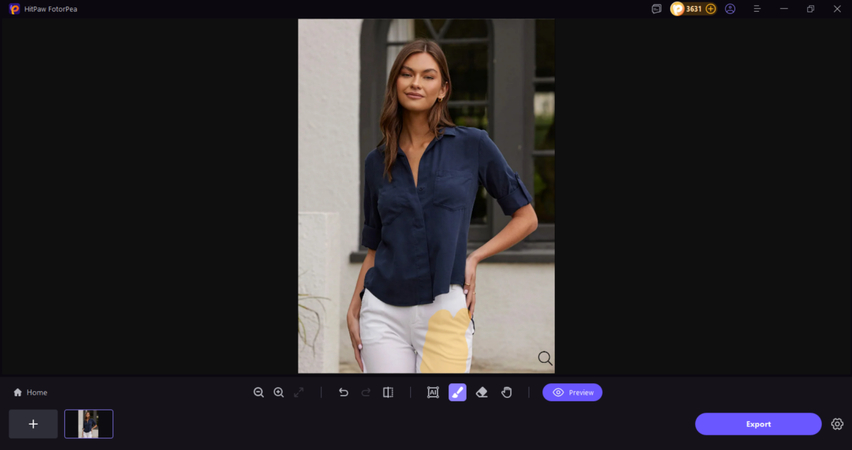Viewport: 852px width, 450px height.
Task: Open settings via the gear icon
Action: tap(837, 424)
